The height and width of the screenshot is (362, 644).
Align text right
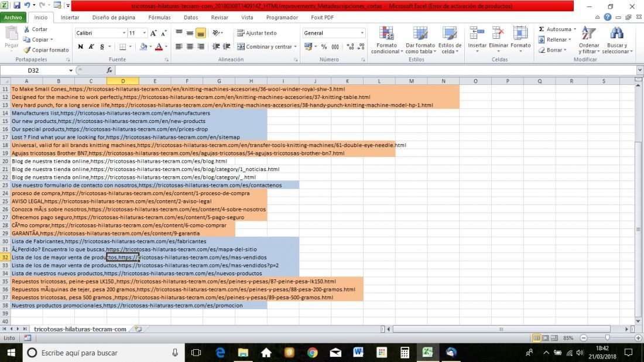coord(200,46)
